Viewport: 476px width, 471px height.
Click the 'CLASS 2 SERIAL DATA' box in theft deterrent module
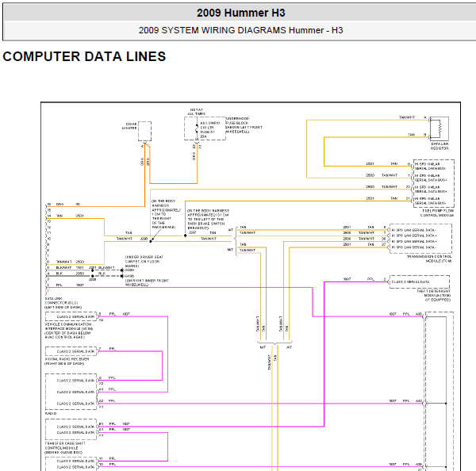pos(419,282)
